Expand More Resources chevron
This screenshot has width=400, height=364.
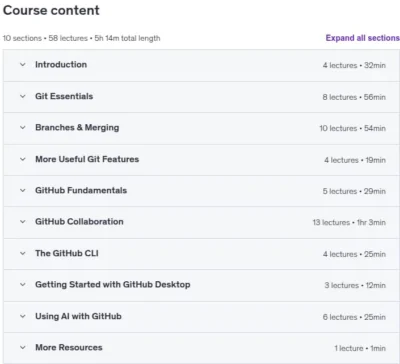(23, 348)
